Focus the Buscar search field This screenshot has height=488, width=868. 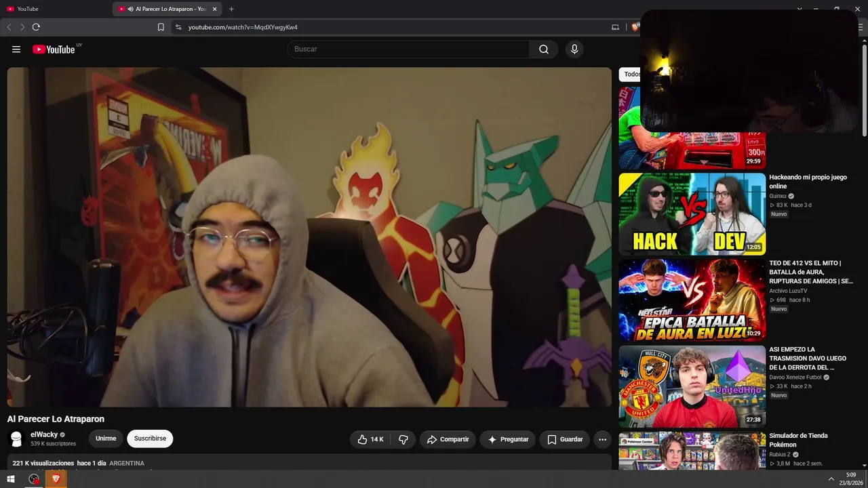coord(408,49)
